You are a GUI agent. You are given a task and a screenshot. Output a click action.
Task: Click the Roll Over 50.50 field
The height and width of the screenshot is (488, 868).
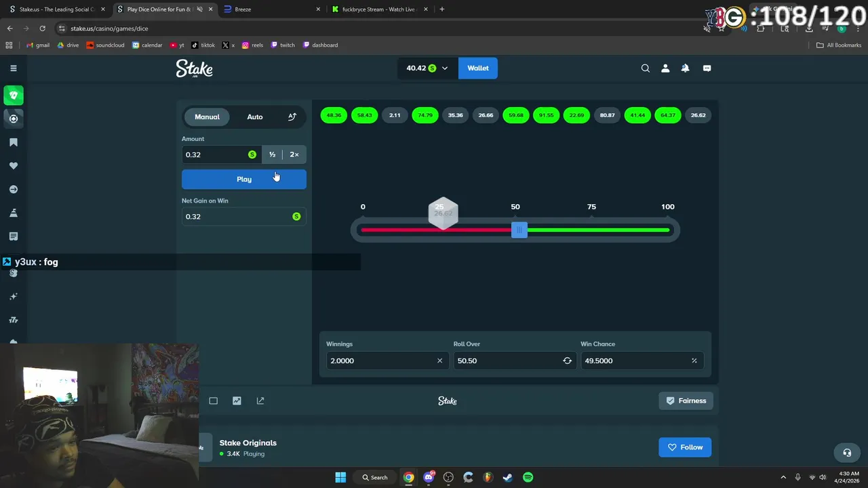515,361
